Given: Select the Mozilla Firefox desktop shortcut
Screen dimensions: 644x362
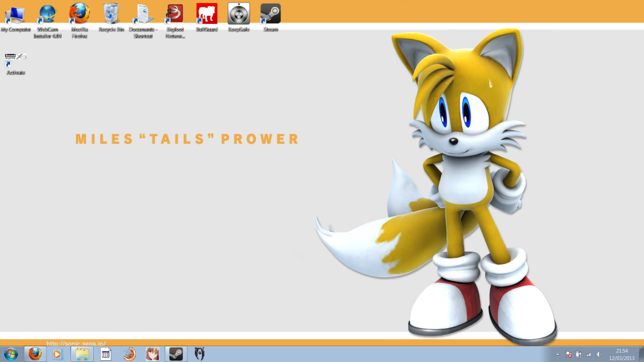Looking at the screenshot, I should point(79,21).
